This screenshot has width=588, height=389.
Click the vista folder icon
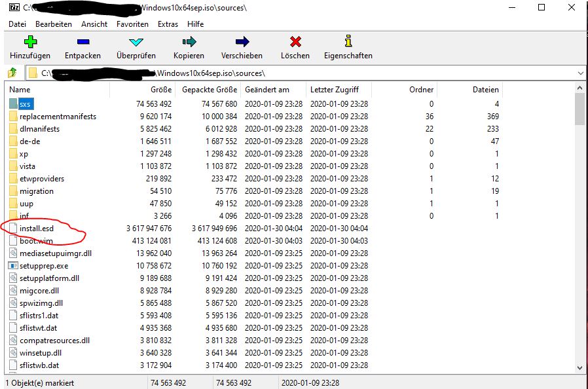(13, 166)
